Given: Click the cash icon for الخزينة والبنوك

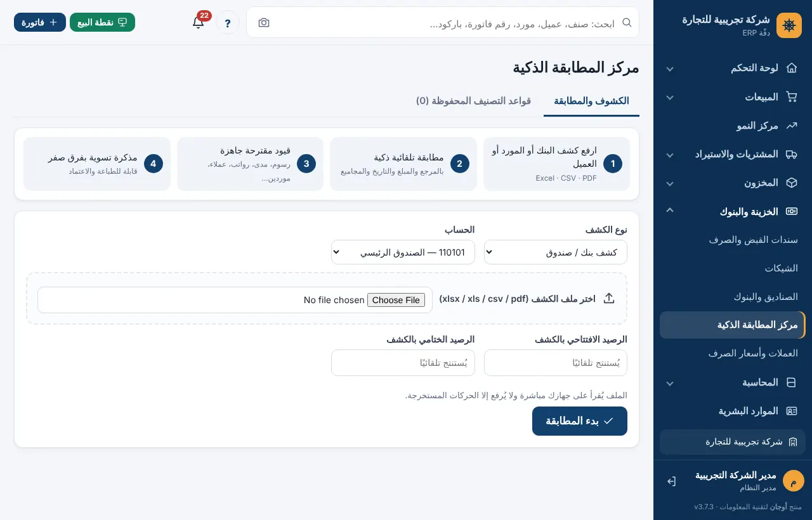Looking at the screenshot, I should click(792, 211).
